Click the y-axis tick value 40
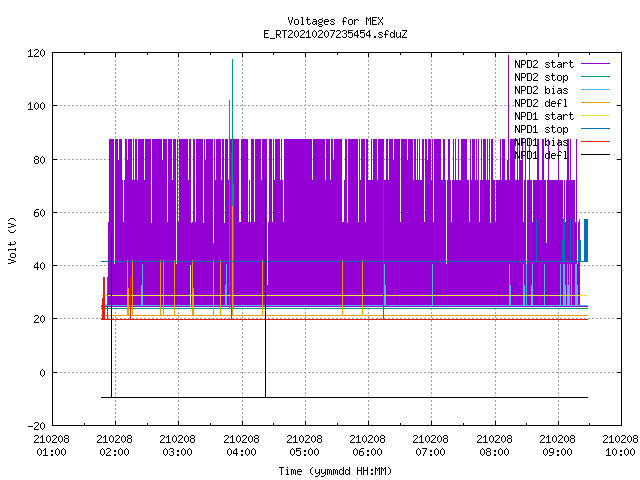The width and height of the screenshot is (640, 480). click(39, 266)
